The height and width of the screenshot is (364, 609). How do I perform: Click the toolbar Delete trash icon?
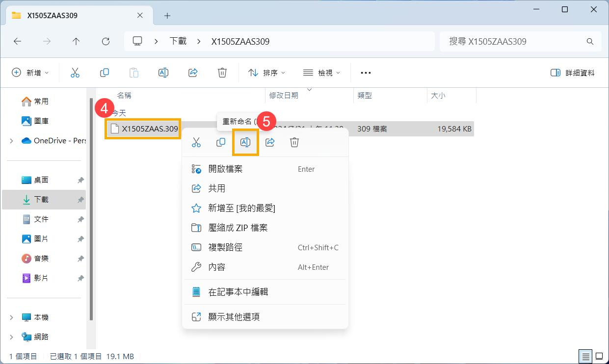(222, 73)
